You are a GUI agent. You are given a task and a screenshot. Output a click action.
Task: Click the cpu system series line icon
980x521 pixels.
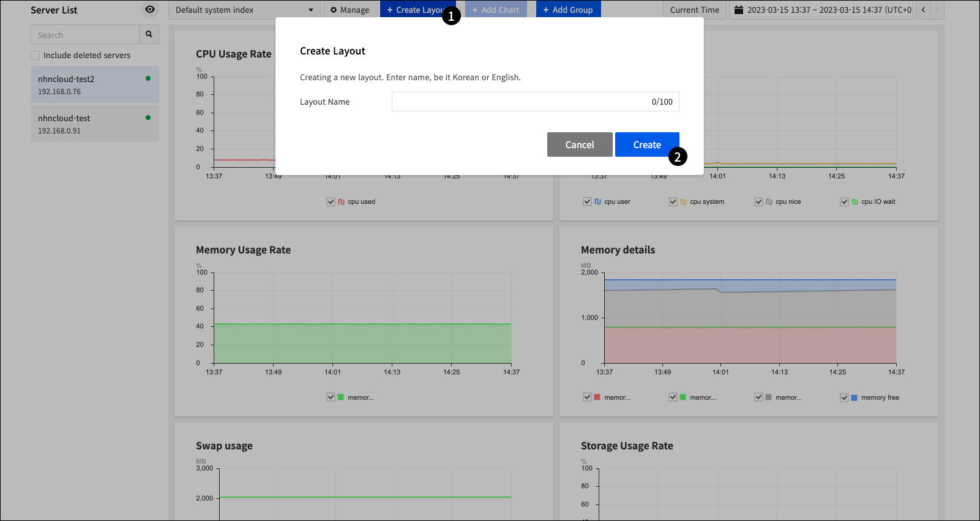[683, 201]
